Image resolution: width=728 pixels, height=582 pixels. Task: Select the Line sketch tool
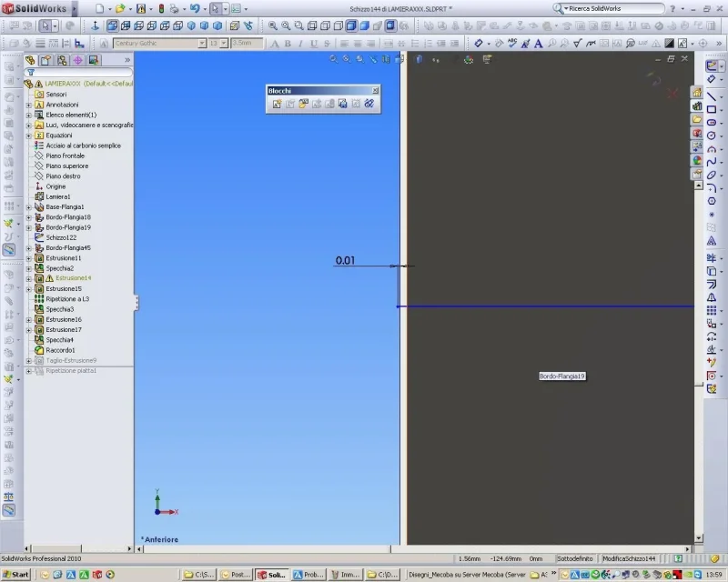point(712,96)
